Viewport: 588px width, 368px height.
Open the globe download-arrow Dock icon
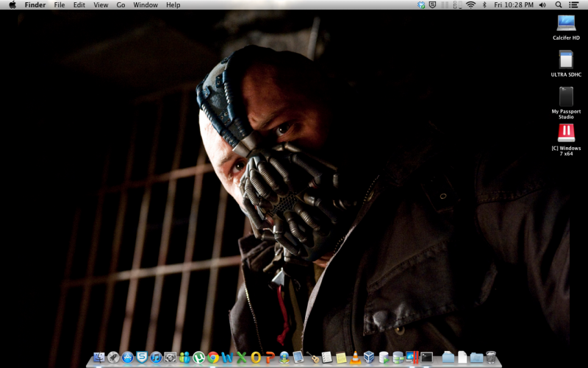coord(284,357)
